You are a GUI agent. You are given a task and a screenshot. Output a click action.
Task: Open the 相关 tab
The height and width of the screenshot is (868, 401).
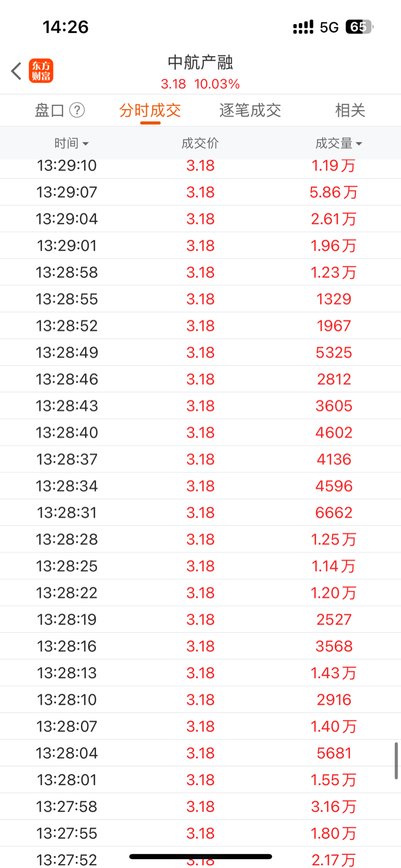(x=350, y=110)
